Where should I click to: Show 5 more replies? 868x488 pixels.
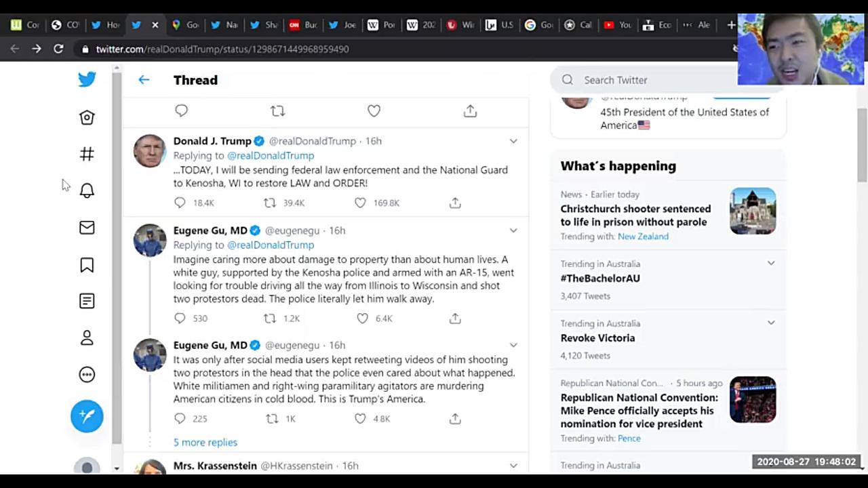click(x=205, y=442)
